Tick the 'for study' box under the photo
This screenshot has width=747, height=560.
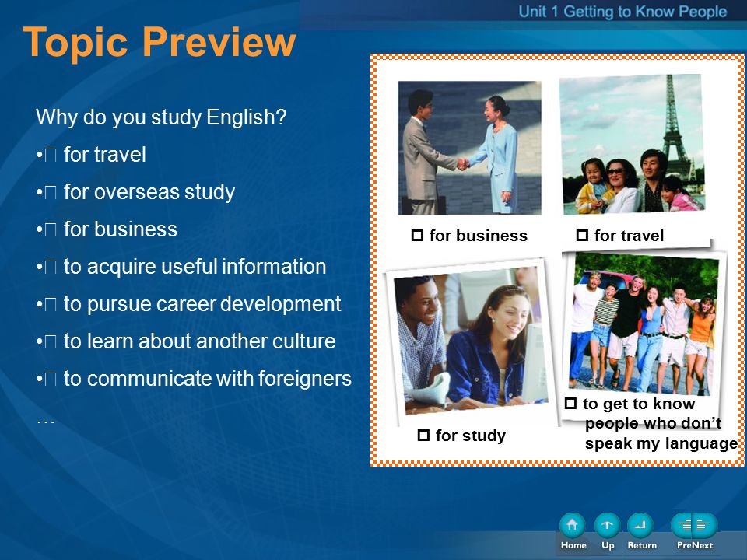click(423, 436)
